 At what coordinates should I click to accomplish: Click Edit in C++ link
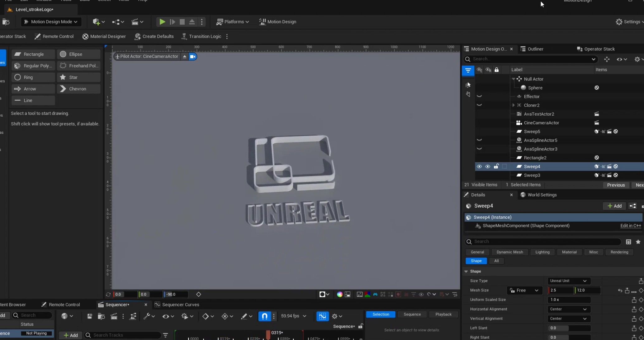[631, 226]
